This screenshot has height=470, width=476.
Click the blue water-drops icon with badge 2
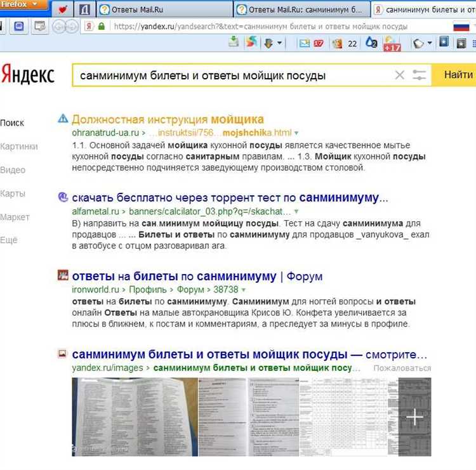tap(371, 42)
